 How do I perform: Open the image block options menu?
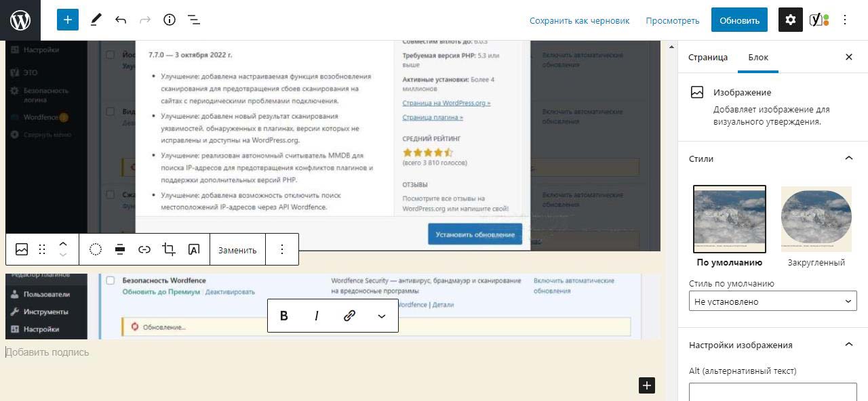pos(282,249)
